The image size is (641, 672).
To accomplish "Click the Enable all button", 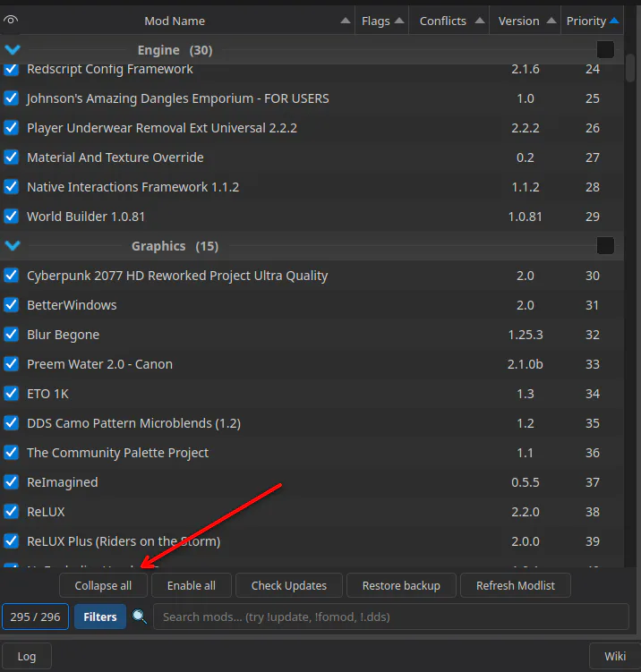I will [192, 585].
